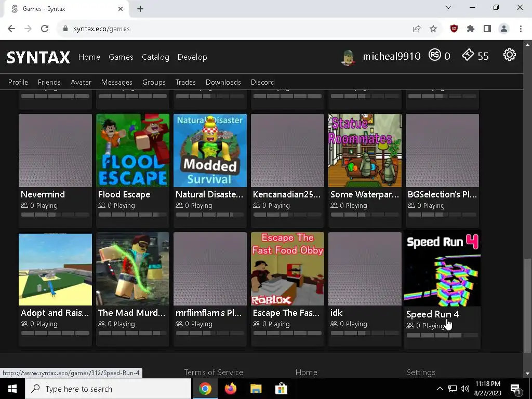Open Chrome three-dot menu
The height and width of the screenshot is (399, 532).
click(521, 29)
